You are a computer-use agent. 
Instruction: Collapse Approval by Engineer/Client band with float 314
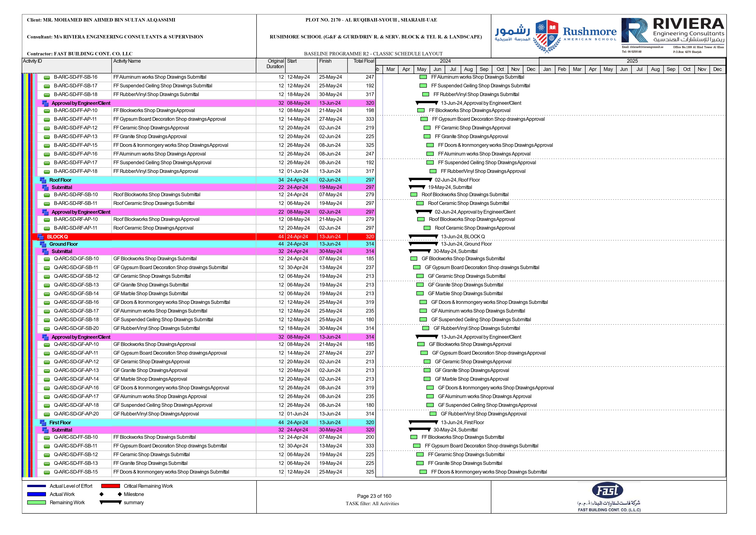coord(45,337)
